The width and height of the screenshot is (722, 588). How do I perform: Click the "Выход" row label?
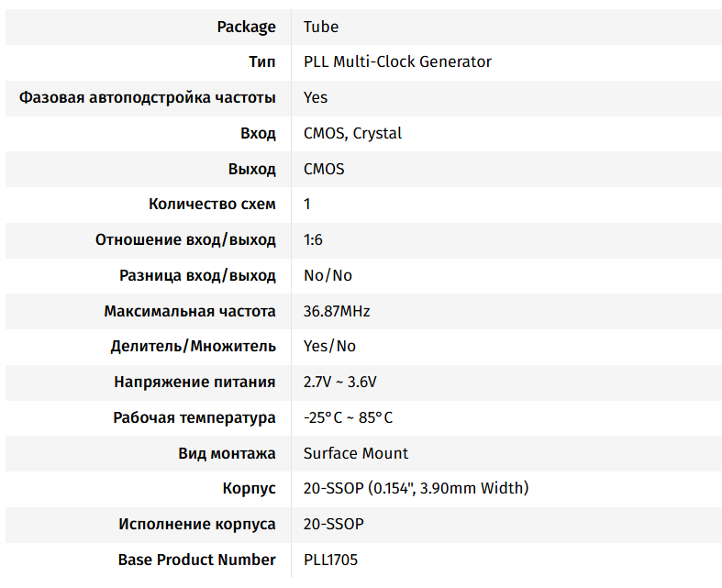pyautogui.click(x=252, y=169)
